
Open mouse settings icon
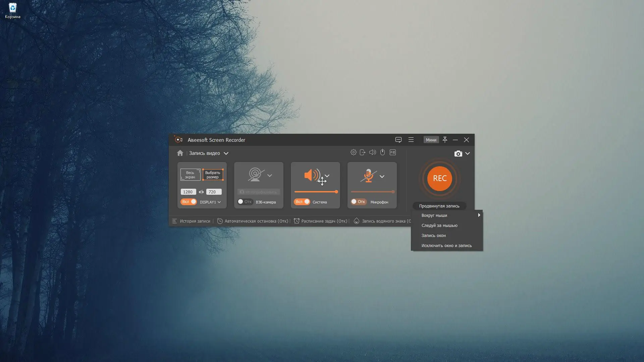click(382, 153)
